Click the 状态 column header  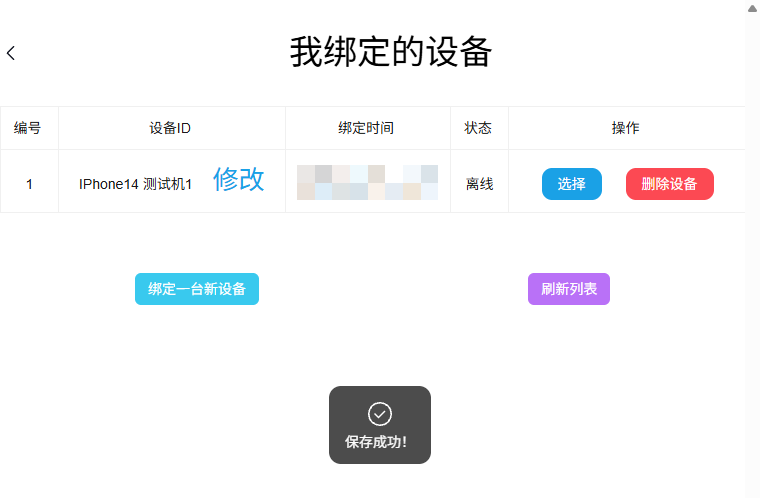click(478, 128)
